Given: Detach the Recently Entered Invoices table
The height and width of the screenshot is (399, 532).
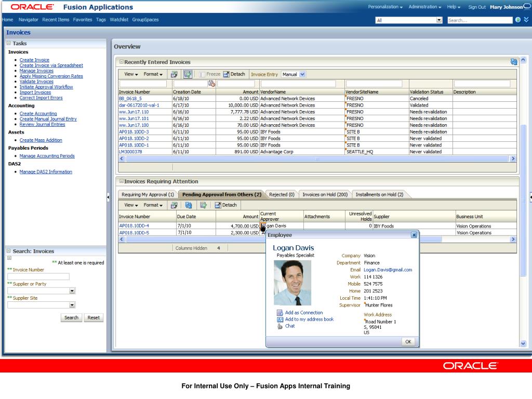Looking at the screenshot, I should [234, 74].
